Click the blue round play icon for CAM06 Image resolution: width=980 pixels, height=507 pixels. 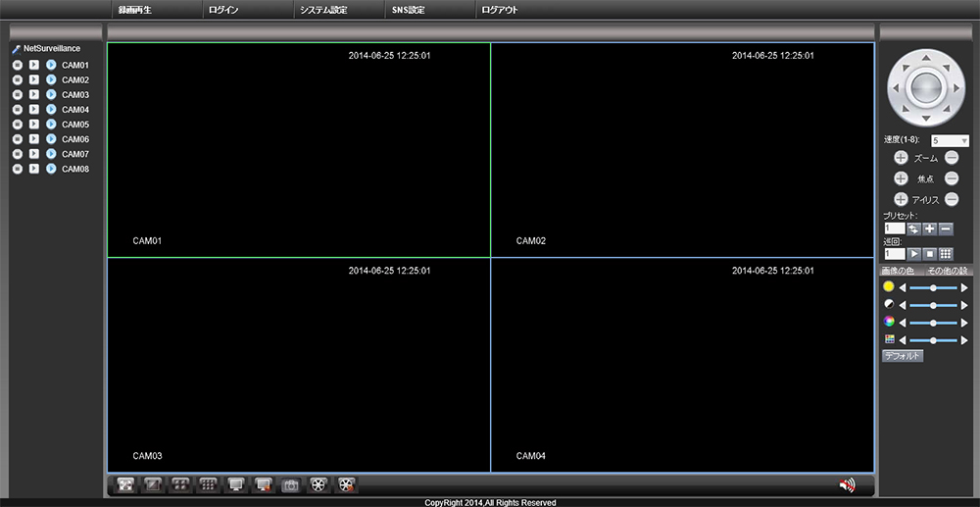point(51,139)
